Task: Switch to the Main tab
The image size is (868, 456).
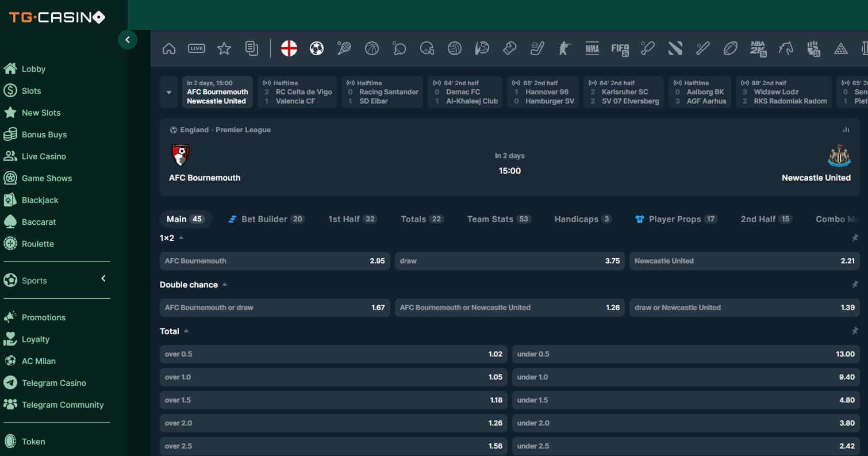Action: 186,219
